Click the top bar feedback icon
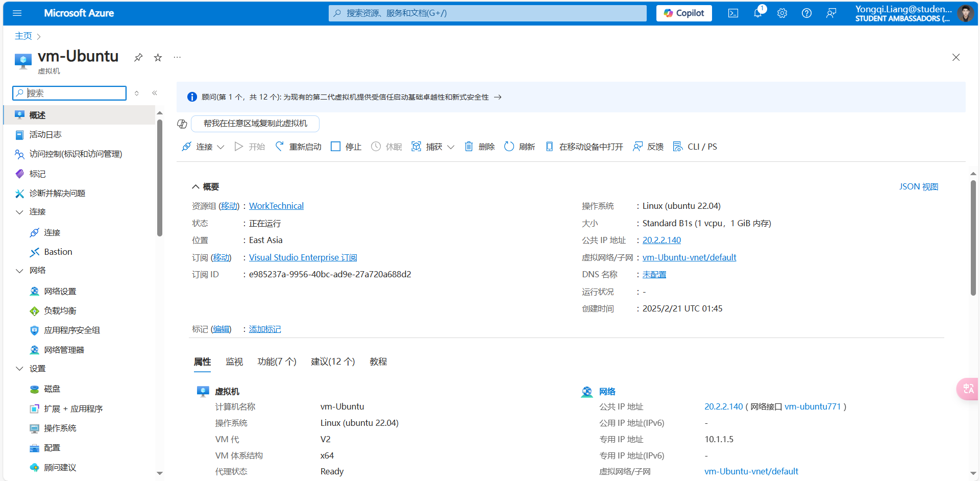This screenshot has width=980, height=481. click(831, 13)
